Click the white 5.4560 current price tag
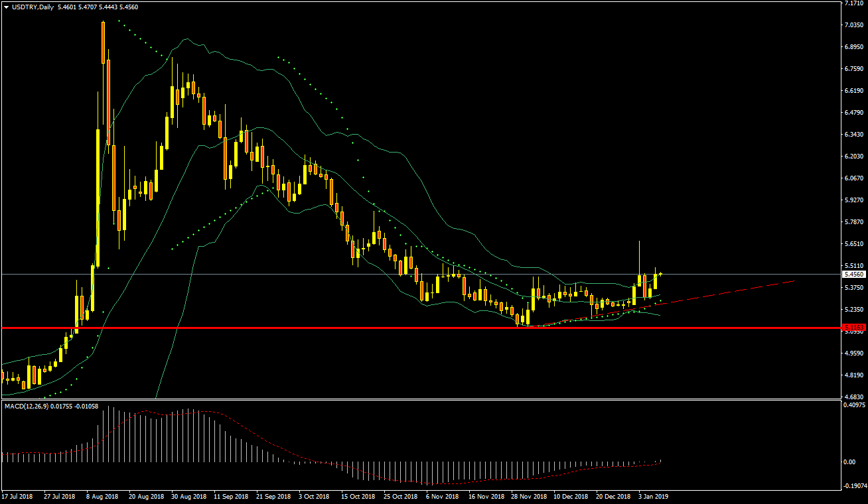This screenshot has height=504, width=868. (853, 274)
